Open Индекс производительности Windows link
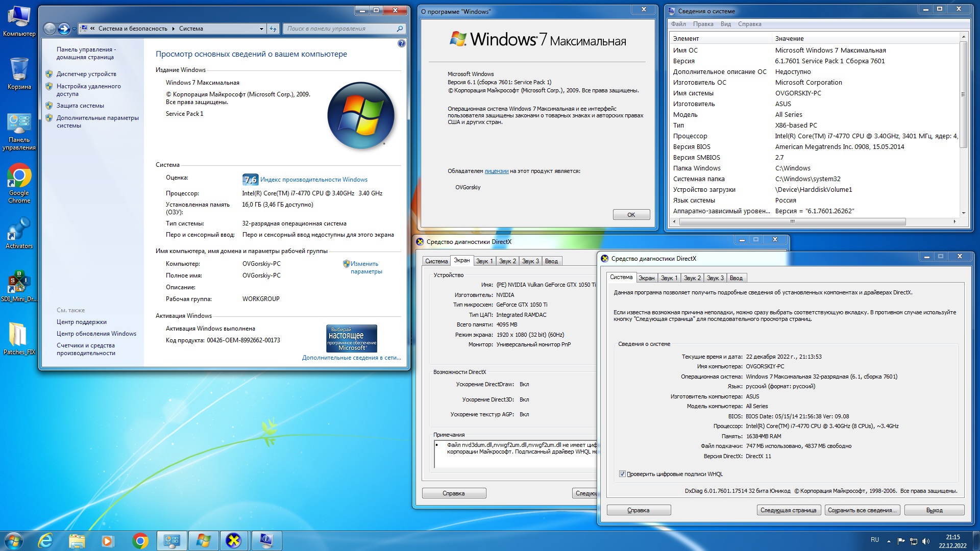The image size is (980, 551). (x=313, y=180)
